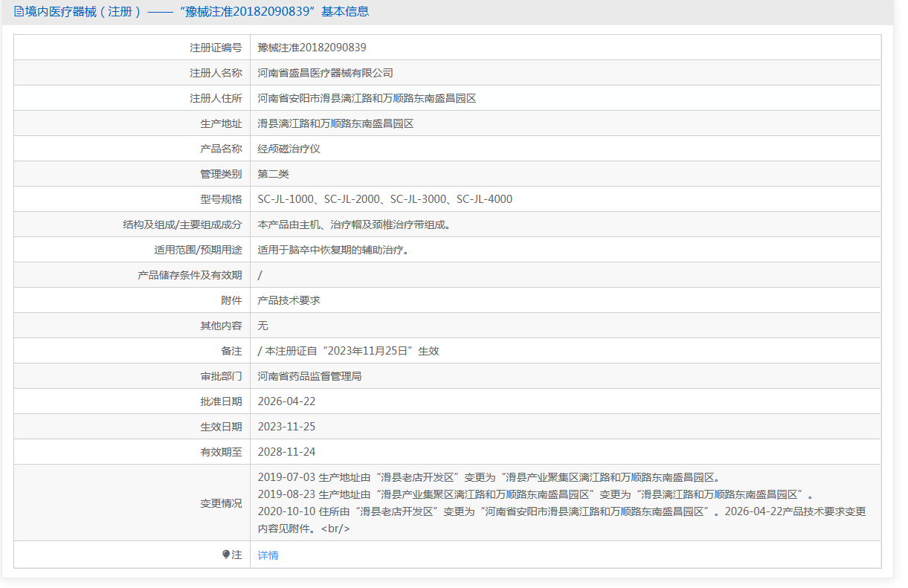908x588 pixels.
Task: Select product name 经颅磁治疗仪
Action: pyautogui.click(x=289, y=149)
